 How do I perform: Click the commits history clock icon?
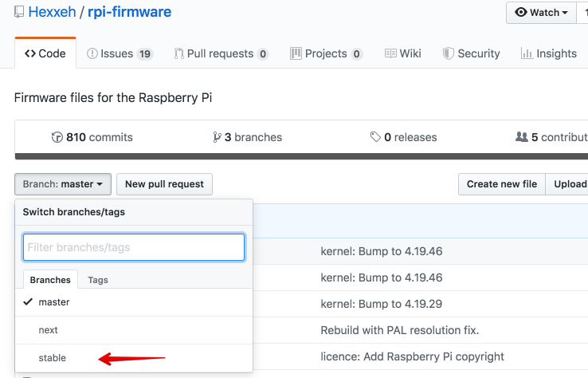click(57, 137)
